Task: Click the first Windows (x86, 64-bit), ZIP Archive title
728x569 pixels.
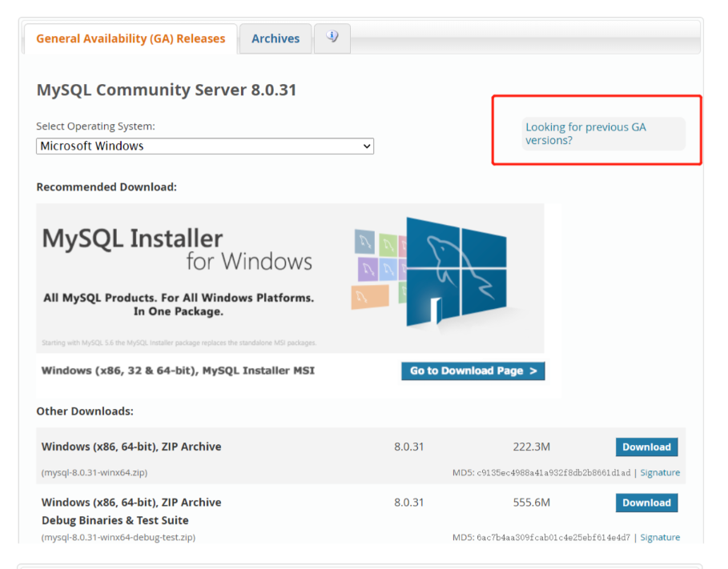Action: [131, 447]
